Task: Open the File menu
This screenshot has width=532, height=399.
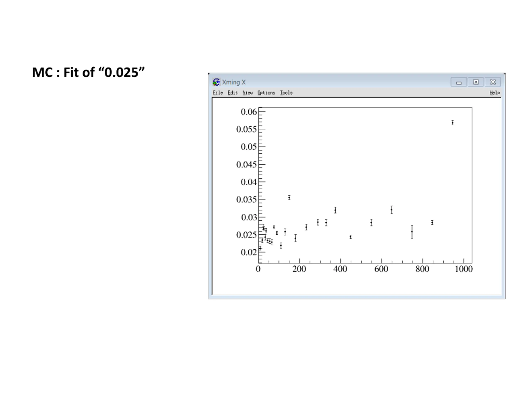Action: (218, 93)
